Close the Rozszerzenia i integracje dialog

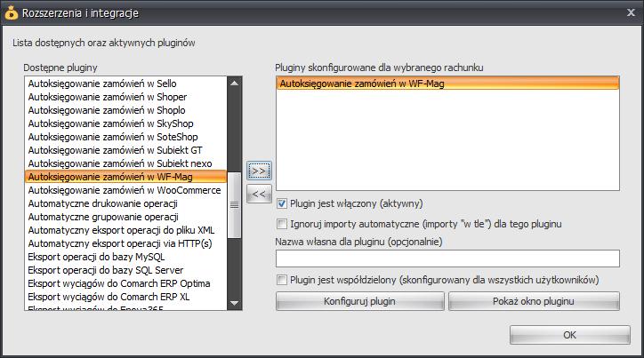click(632, 12)
